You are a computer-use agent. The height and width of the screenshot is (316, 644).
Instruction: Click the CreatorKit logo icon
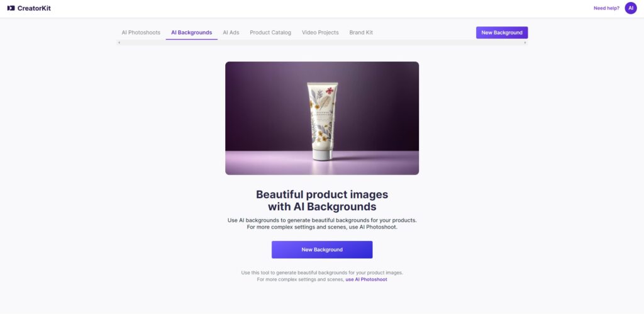11,8
